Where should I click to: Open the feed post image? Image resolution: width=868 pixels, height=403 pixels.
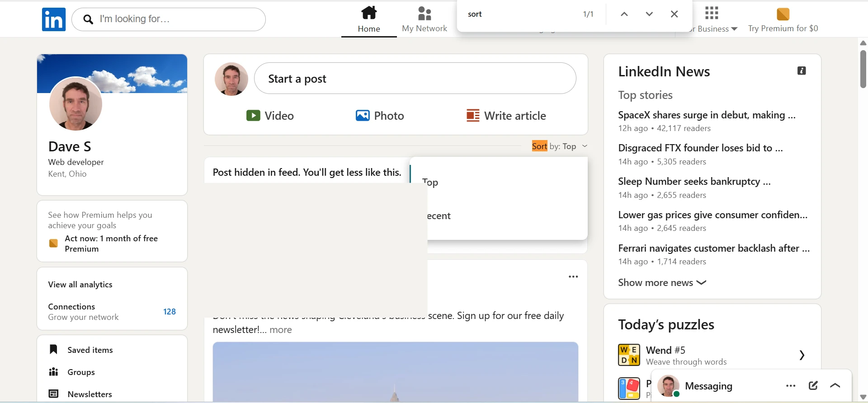coord(395,372)
